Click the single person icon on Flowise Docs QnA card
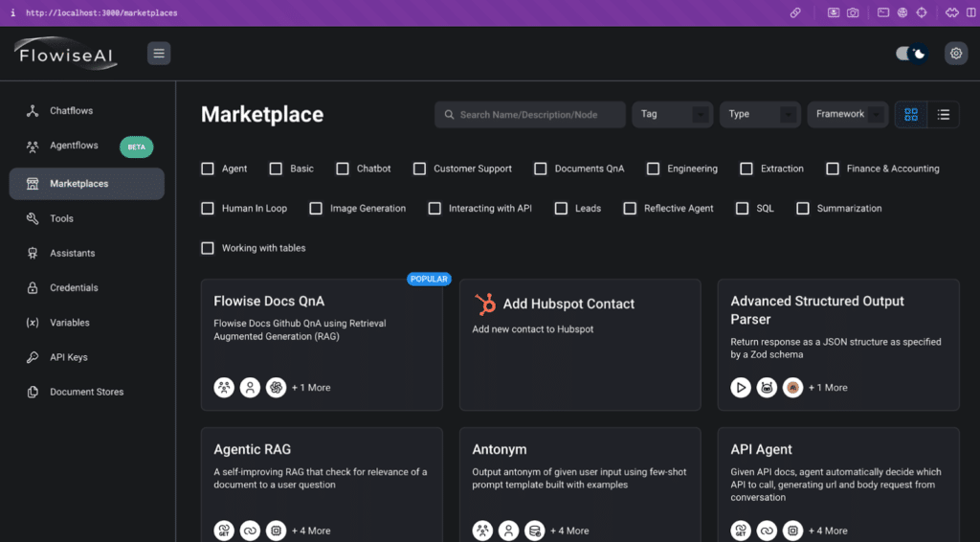The height and width of the screenshot is (542, 980). point(250,388)
